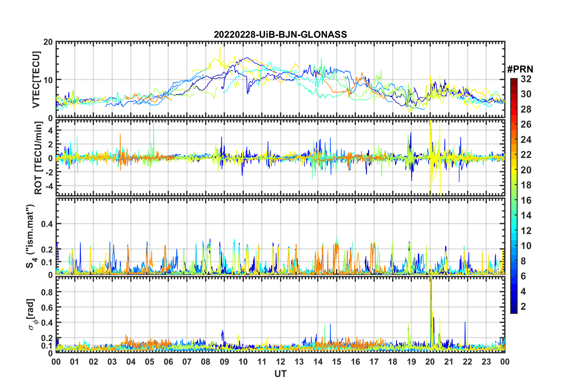Click the S4 ("ism.mat") axis label

pyautogui.click(x=30, y=236)
